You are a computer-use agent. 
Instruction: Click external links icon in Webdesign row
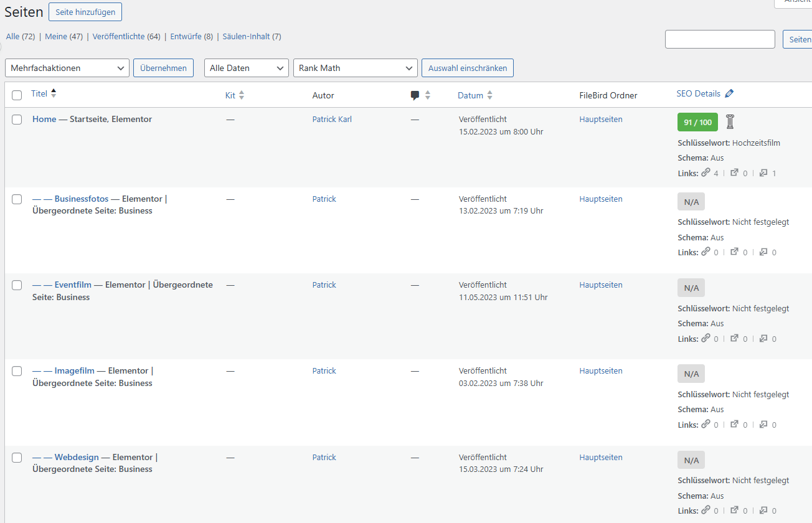(x=735, y=511)
